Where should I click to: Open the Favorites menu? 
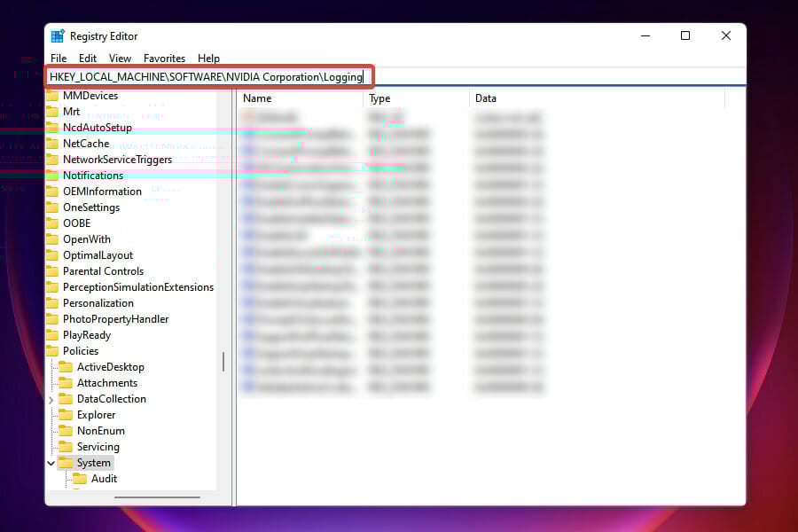point(164,58)
